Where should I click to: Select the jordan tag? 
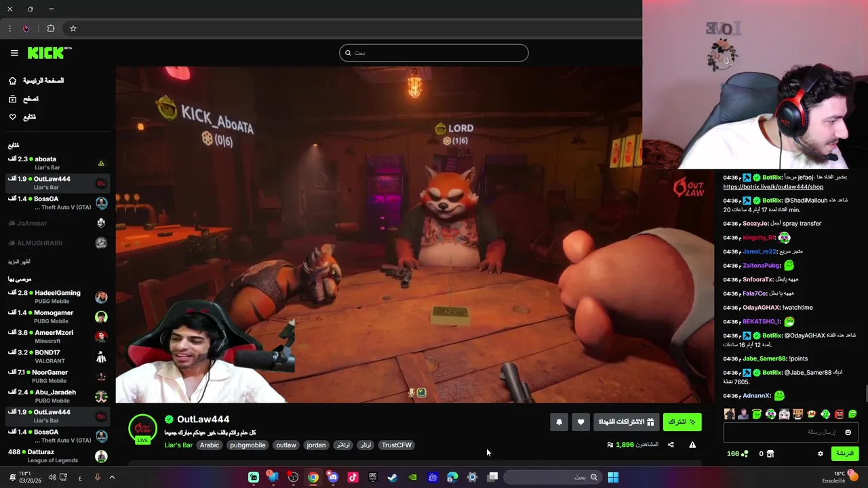[316, 445]
